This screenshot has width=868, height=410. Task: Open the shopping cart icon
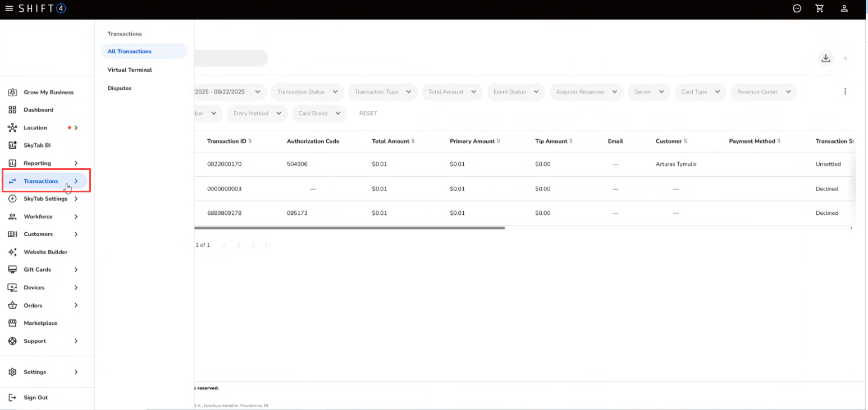tap(820, 8)
